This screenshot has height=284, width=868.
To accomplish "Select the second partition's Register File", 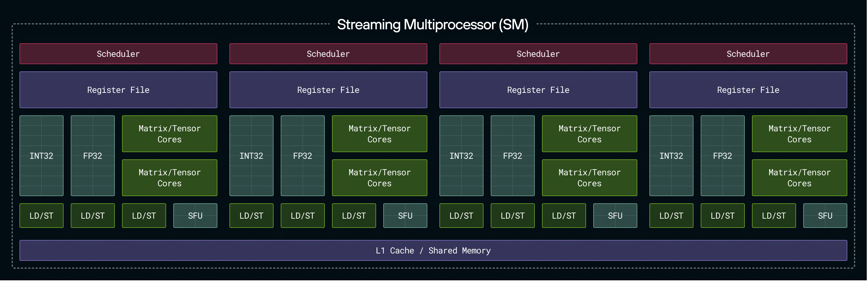I will (x=328, y=90).
